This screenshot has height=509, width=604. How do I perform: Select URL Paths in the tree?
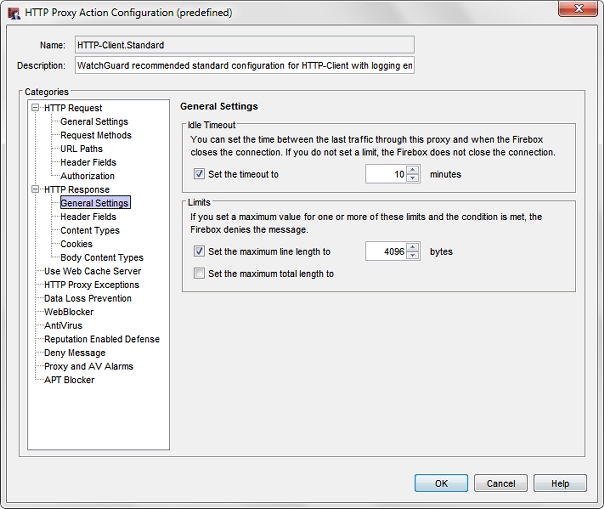tap(81, 149)
